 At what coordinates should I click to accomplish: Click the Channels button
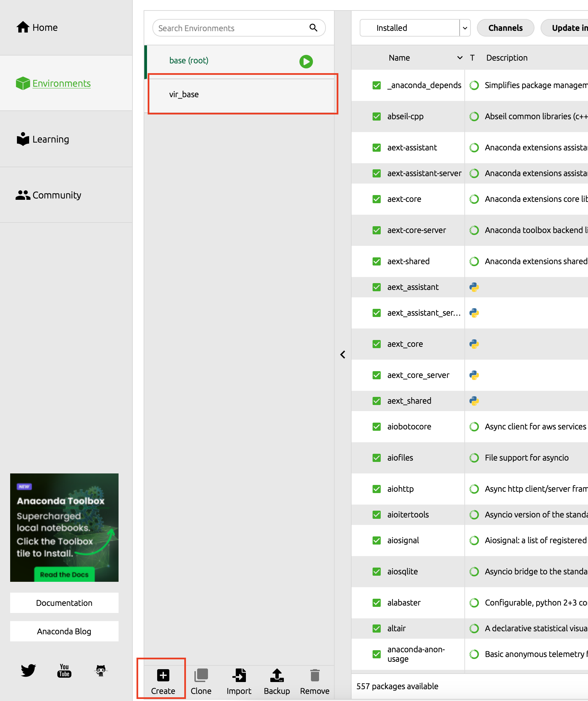pos(505,28)
